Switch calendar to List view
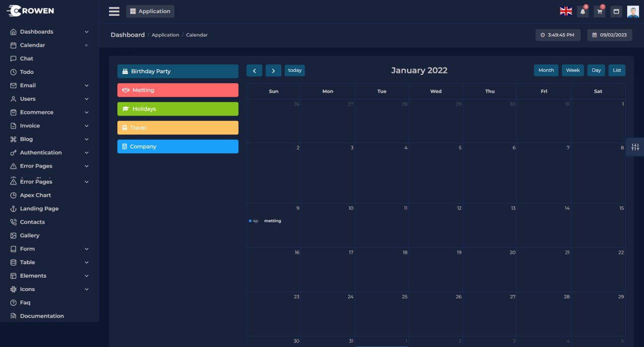This screenshot has width=644, height=347. coord(617,70)
